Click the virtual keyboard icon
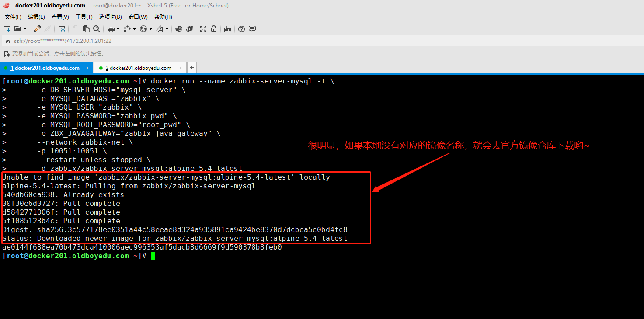This screenshot has width=644, height=319. coord(227,29)
